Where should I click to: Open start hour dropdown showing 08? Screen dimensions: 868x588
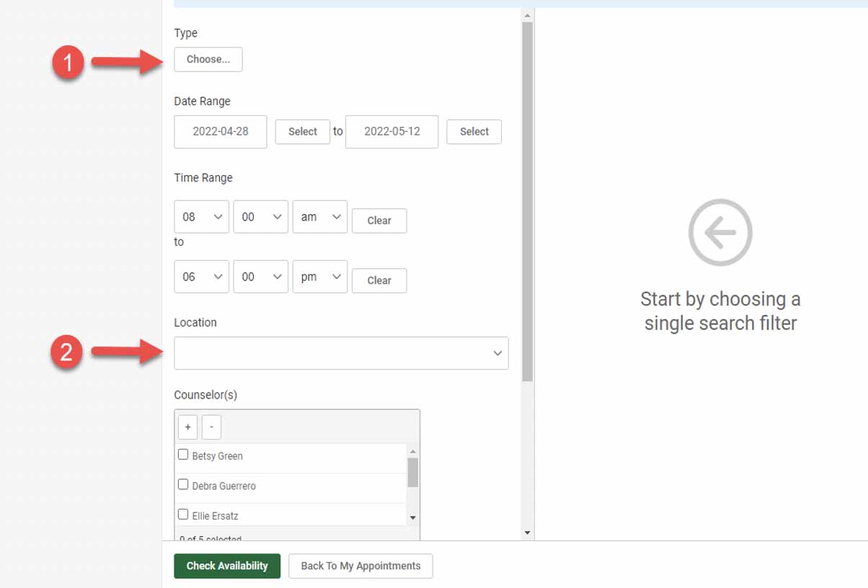pos(202,217)
